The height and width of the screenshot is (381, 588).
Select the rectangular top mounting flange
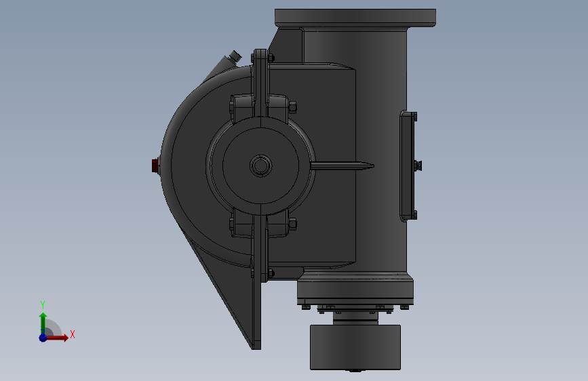[355, 18]
